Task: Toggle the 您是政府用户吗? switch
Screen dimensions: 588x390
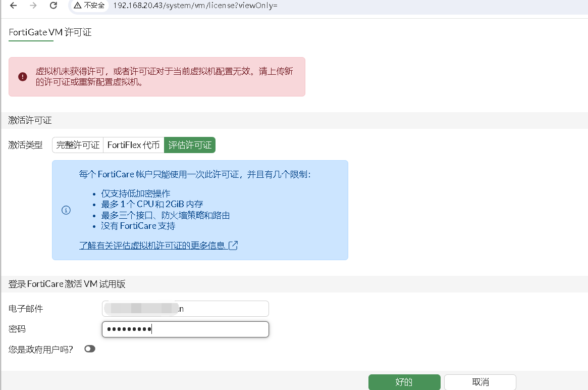Action: coord(90,349)
